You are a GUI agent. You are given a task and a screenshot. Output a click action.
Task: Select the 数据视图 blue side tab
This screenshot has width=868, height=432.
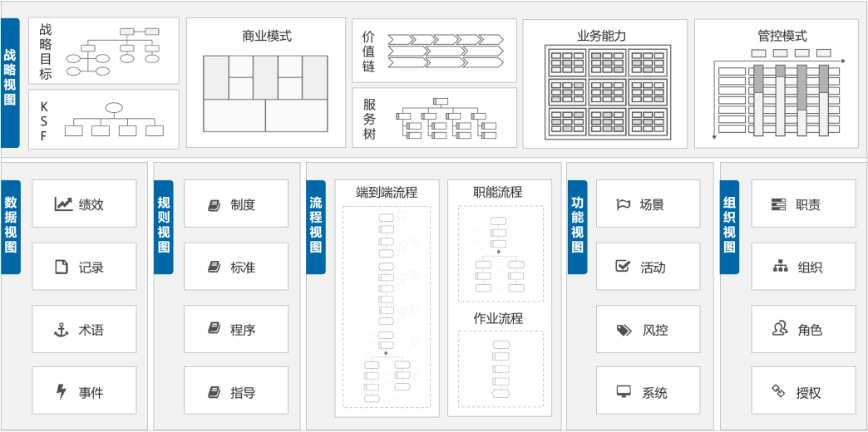pos(10,227)
